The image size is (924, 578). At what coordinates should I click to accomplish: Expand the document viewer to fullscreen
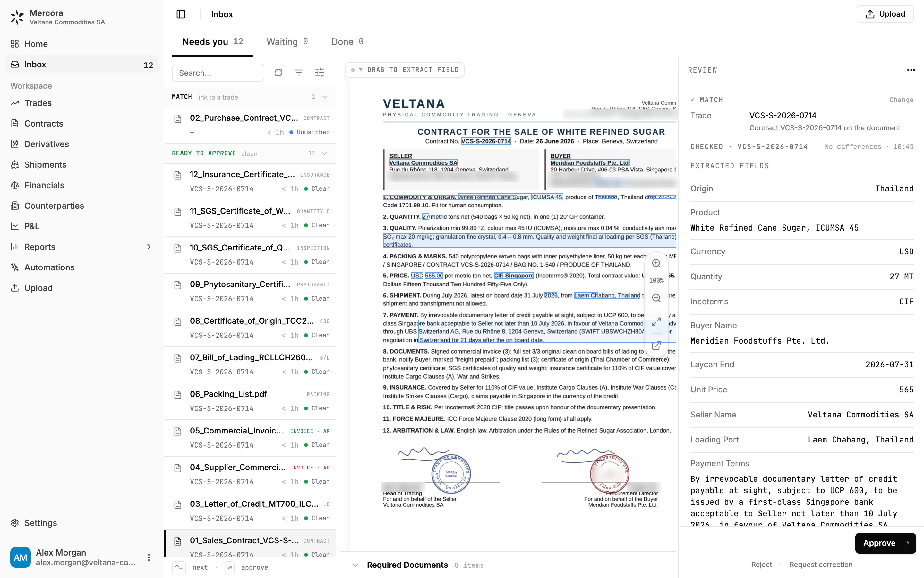click(656, 322)
